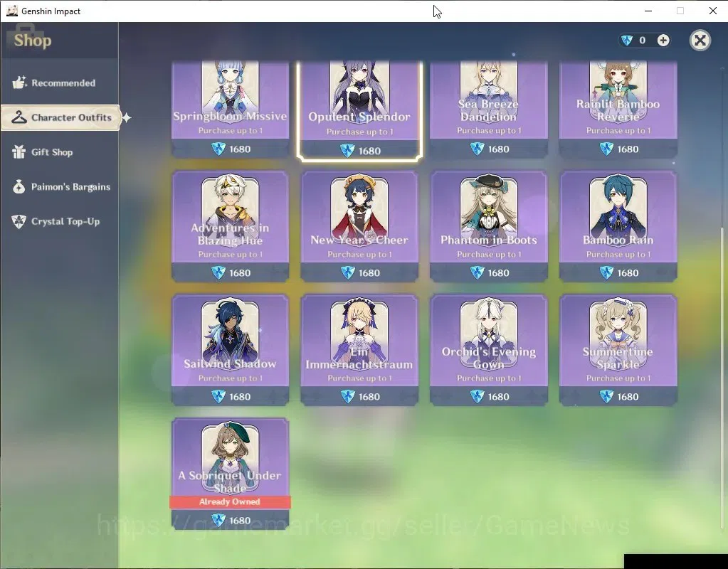
Task: Select the Summertime Sparkle outfit card
Action: [x=618, y=350]
